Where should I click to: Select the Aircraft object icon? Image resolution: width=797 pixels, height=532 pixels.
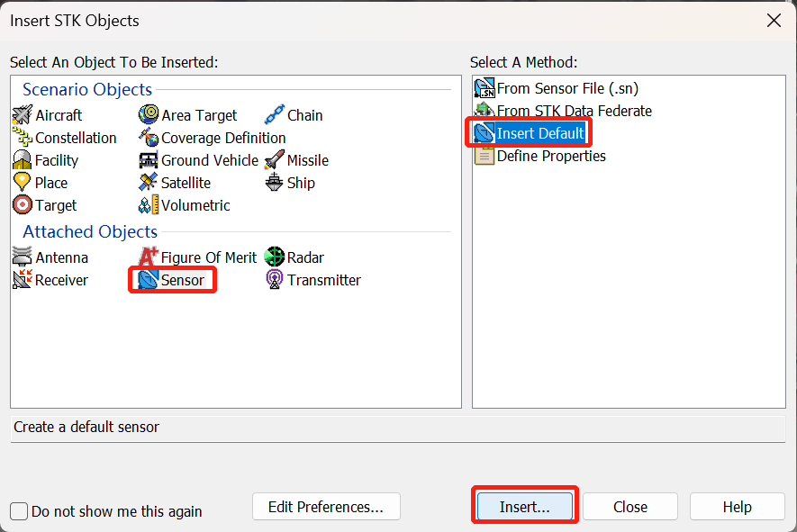(23, 115)
